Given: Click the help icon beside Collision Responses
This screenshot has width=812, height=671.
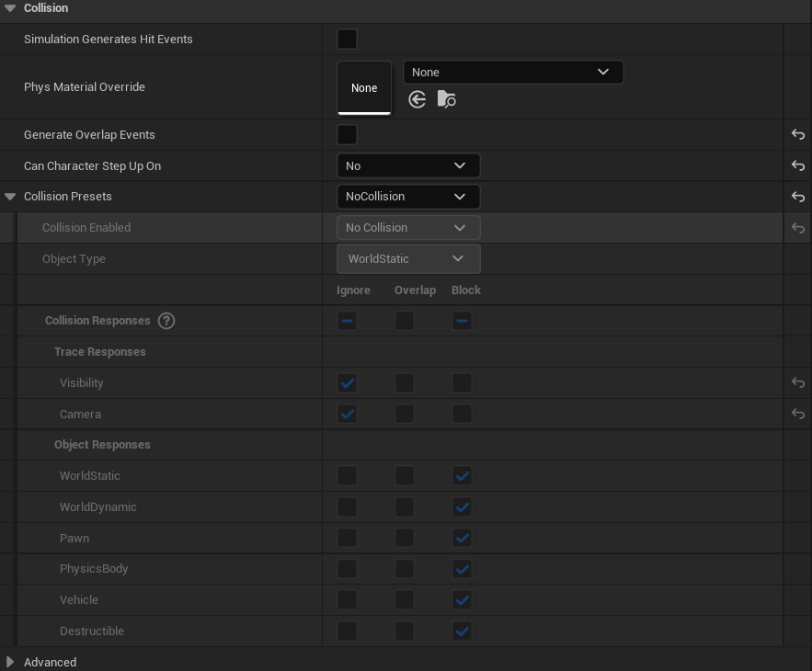Looking at the screenshot, I should pyautogui.click(x=166, y=320).
